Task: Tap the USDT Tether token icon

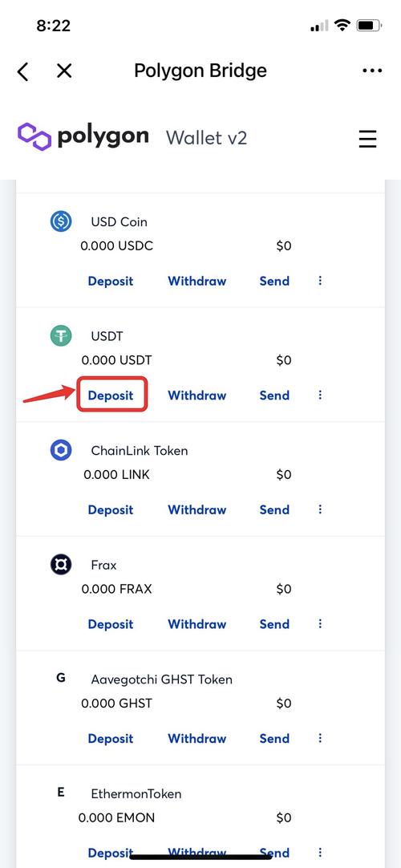Action: coord(61,336)
